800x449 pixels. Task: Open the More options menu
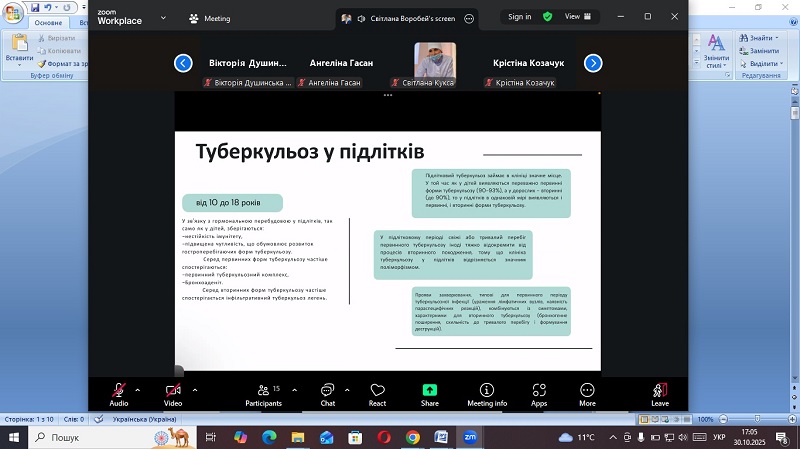tap(587, 393)
